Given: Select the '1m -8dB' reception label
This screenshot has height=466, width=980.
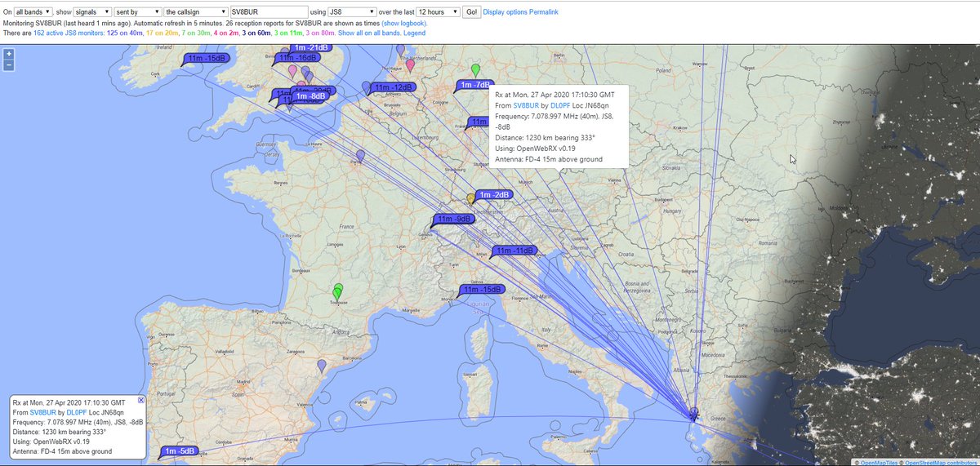Looking at the screenshot, I should pos(310,96).
